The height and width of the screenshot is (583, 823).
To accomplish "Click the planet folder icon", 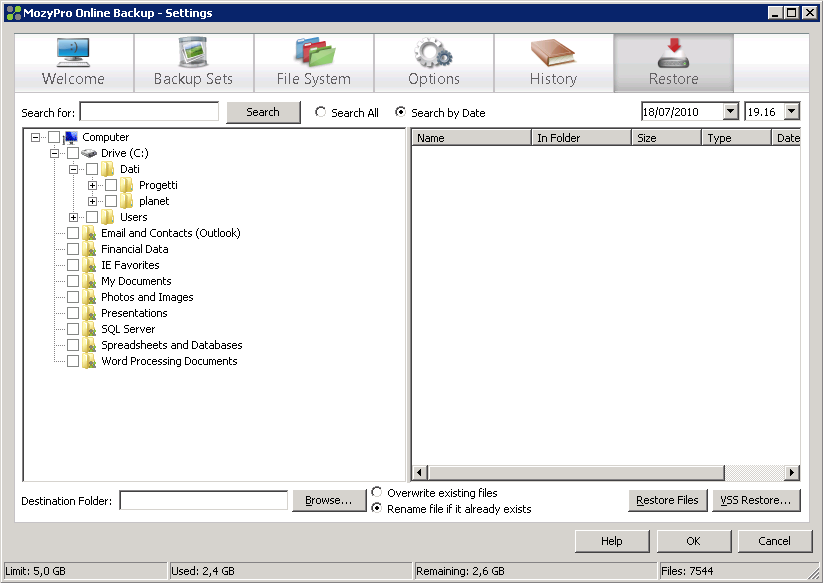I will pos(126,201).
